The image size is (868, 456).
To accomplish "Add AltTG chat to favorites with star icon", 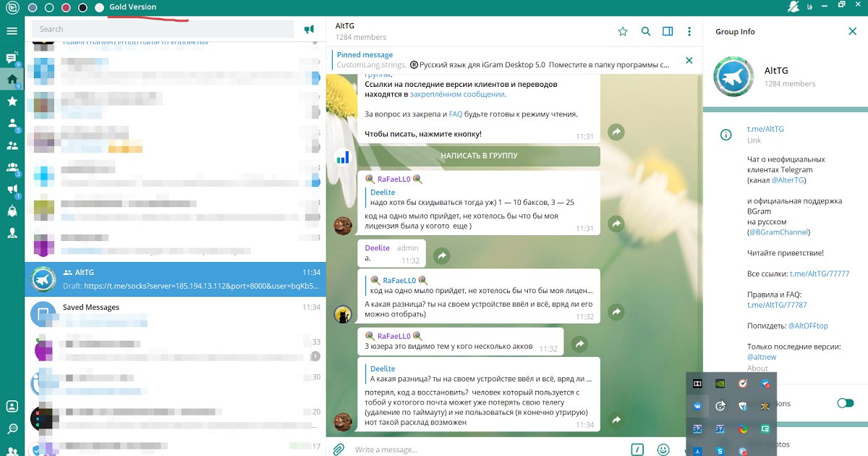I will point(623,31).
